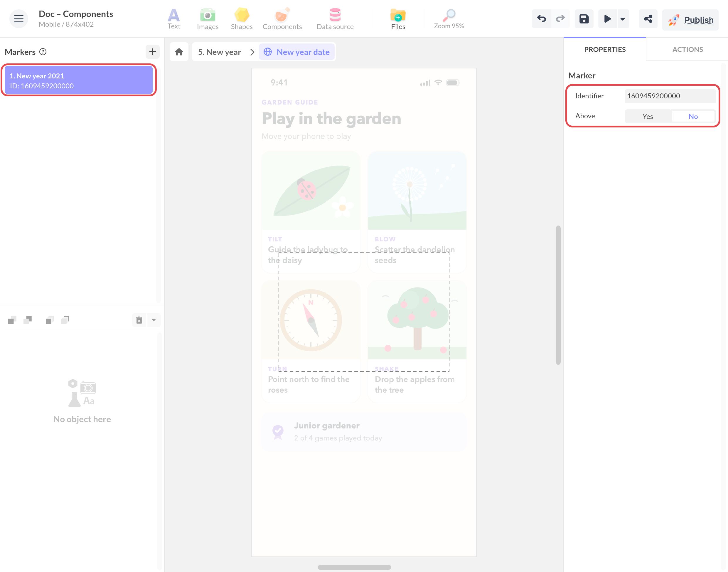This screenshot has width=728, height=572.
Task: Open the Zoom 95% control
Action: tap(449, 19)
